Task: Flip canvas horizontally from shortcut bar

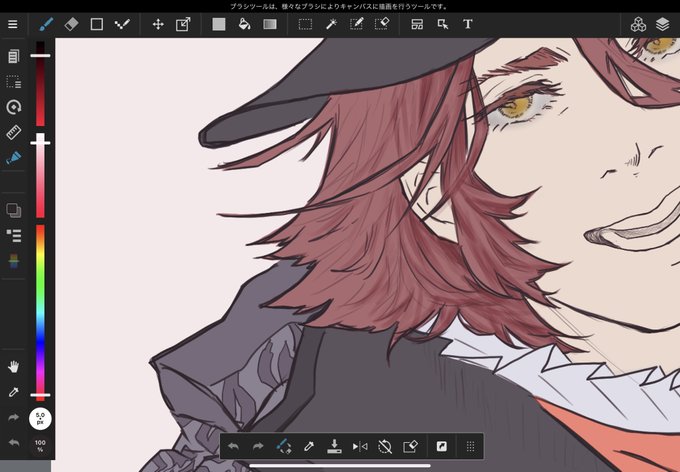Action: click(x=360, y=446)
